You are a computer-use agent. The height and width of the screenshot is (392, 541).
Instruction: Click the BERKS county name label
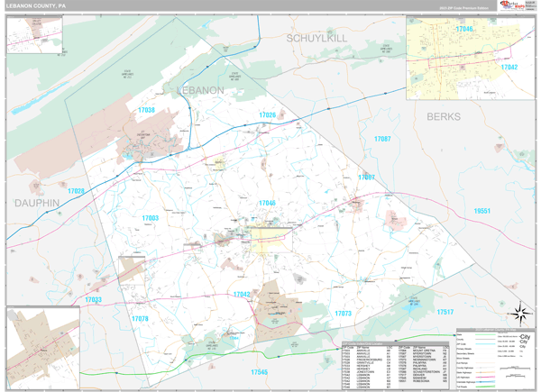[443, 118]
